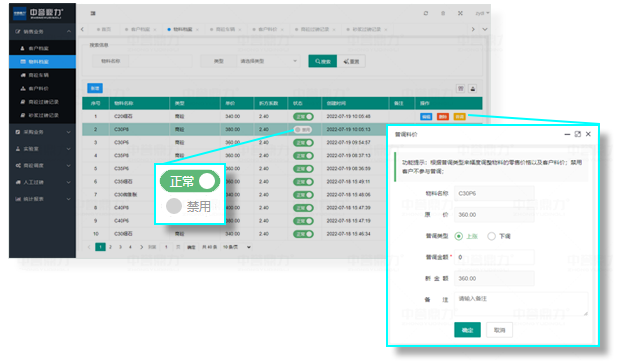Image resolution: width=637 pixels, height=364 pixels.
Task: Toggle status switch for row 4
Action: pos(303,156)
